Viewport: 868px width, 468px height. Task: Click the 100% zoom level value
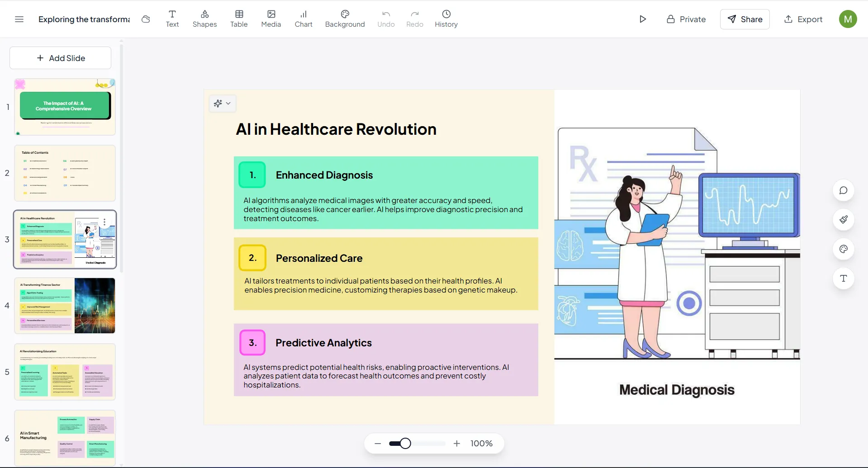tap(481, 444)
